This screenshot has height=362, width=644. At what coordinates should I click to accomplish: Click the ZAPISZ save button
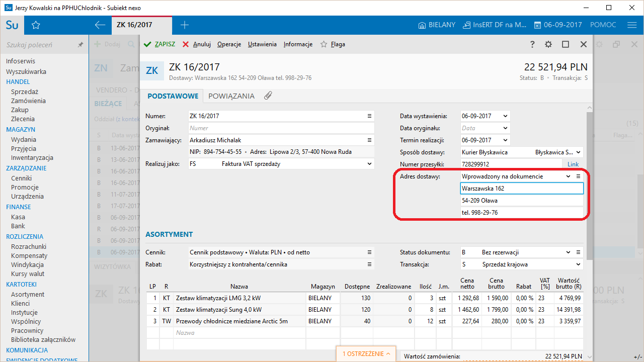coord(159,44)
